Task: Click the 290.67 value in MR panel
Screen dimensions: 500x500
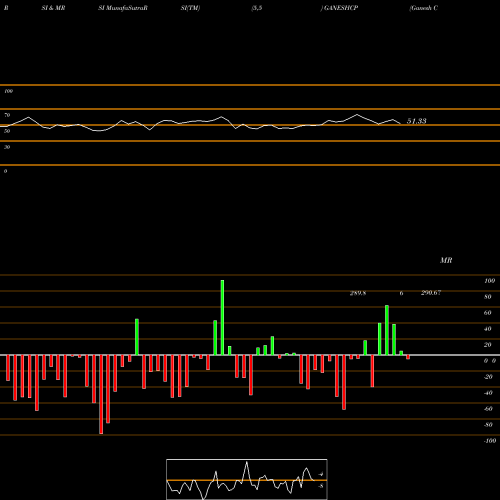Action: coord(431,293)
